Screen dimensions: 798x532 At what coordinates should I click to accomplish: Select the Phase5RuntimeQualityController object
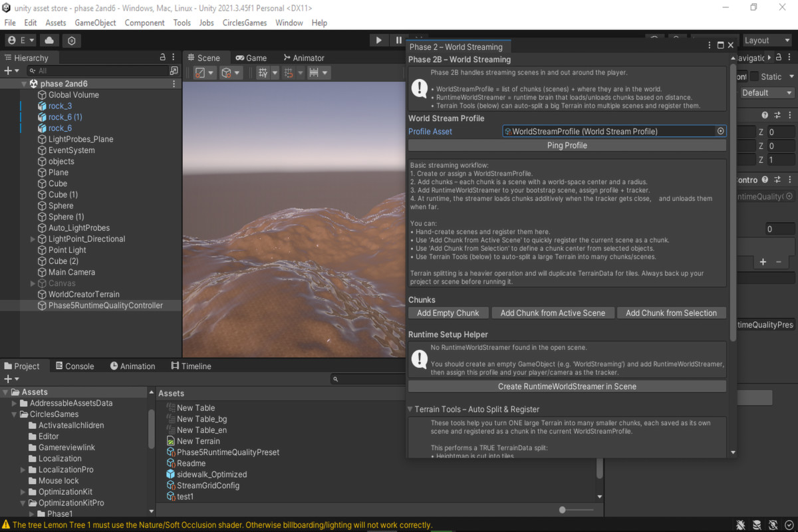(x=106, y=305)
